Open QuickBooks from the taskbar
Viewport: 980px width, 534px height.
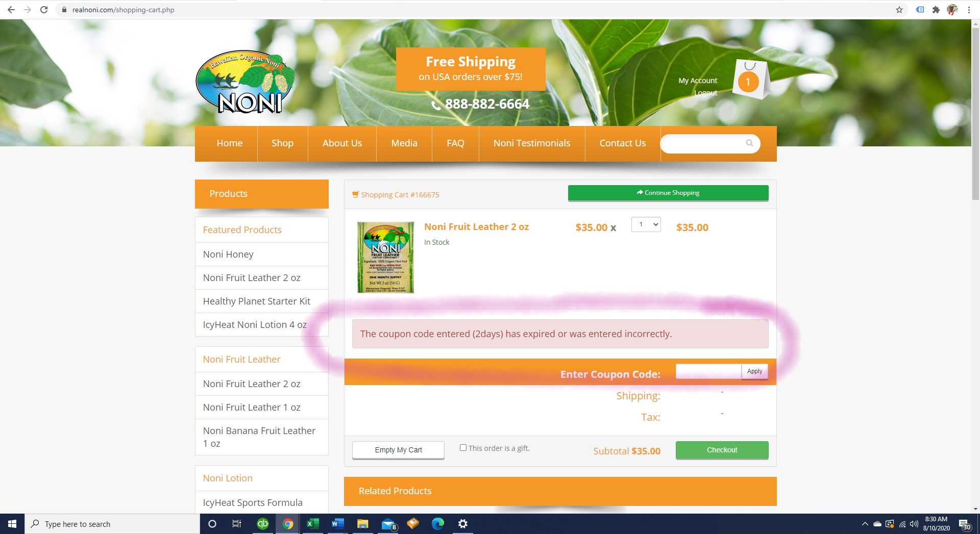[263, 524]
